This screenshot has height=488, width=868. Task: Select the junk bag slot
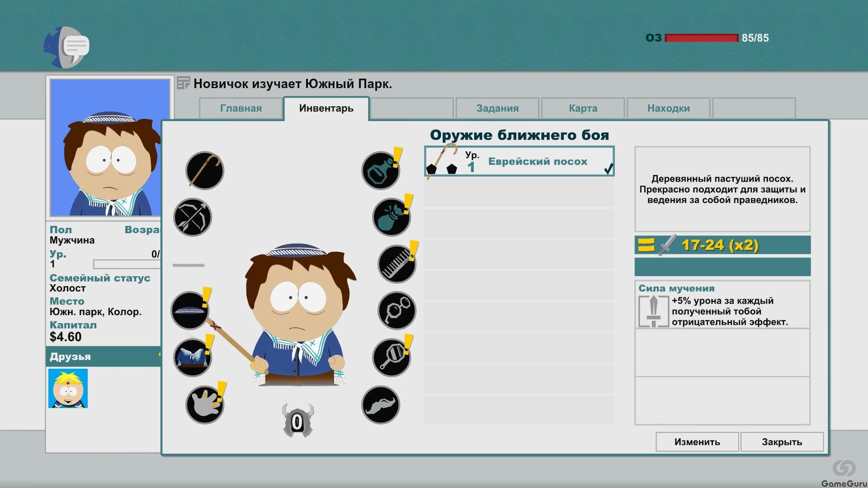point(392,217)
